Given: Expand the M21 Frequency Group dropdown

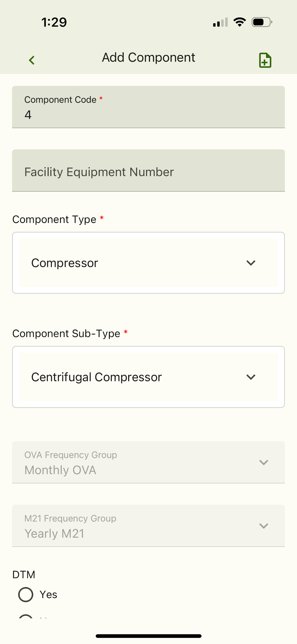Looking at the screenshot, I should click(148, 526).
